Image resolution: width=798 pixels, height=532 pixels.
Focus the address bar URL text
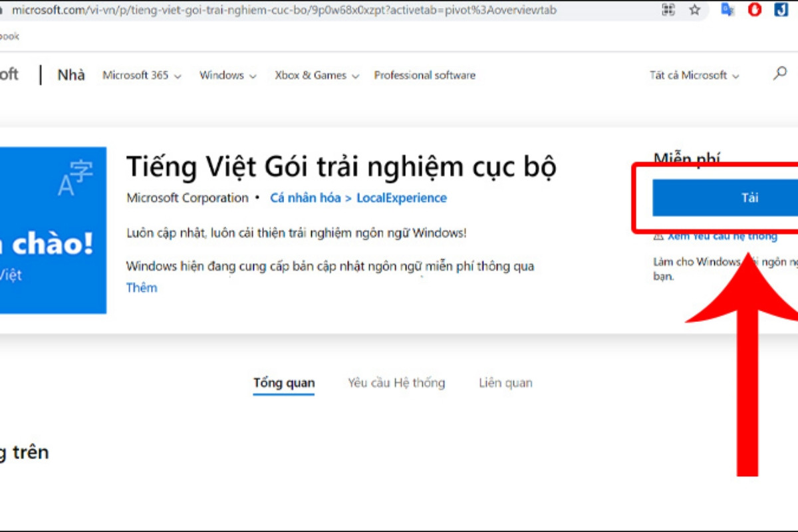(x=284, y=10)
